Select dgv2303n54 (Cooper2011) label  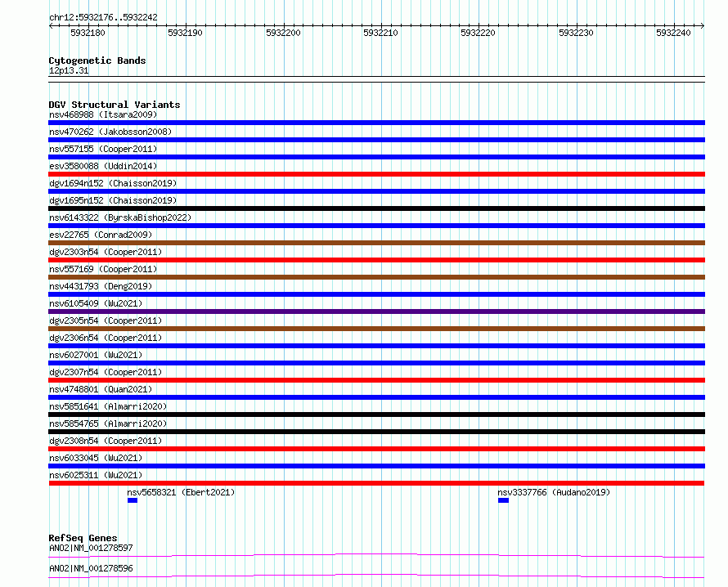106,252
